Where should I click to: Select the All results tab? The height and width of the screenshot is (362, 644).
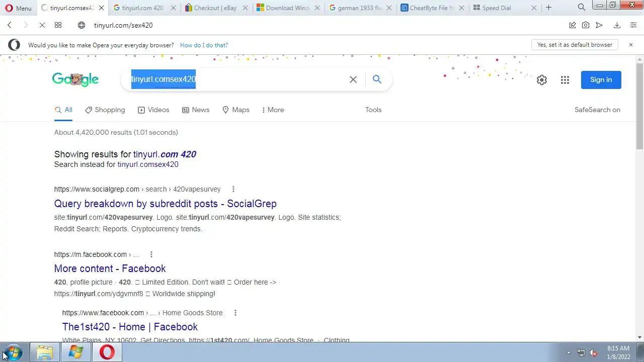tap(63, 110)
